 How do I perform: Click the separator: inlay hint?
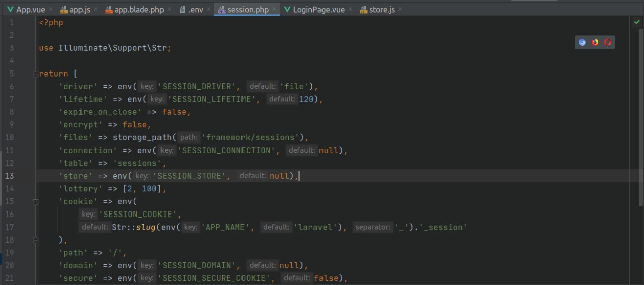click(x=373, y=227)
